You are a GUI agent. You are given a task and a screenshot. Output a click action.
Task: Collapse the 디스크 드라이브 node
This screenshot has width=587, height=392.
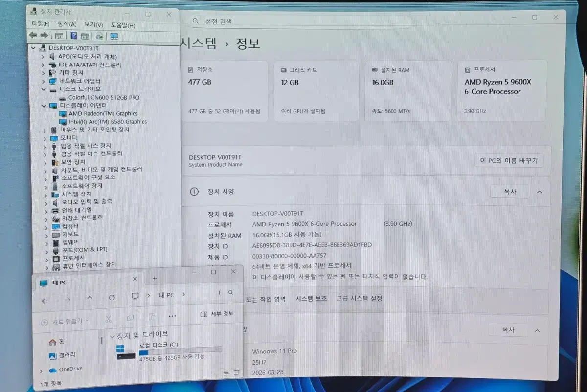pos(44,89)
